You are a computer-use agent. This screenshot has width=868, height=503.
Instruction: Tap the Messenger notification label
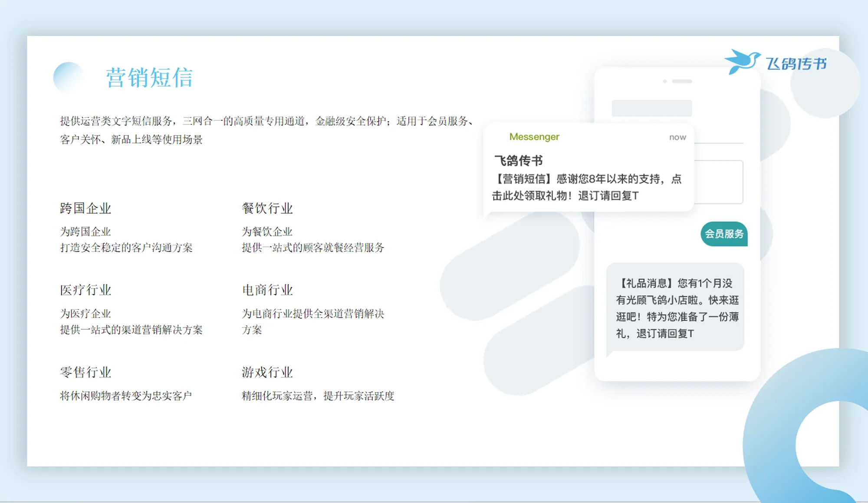click(534, 137)
